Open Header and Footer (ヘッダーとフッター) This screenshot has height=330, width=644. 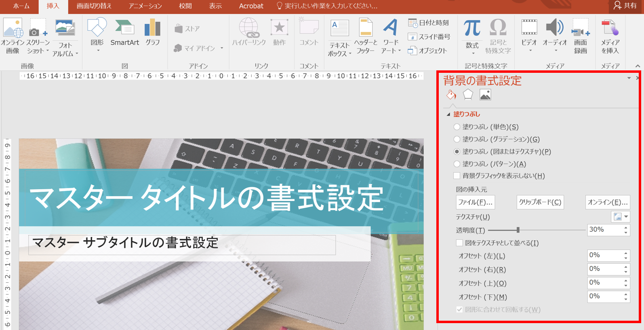click(366, 36)
